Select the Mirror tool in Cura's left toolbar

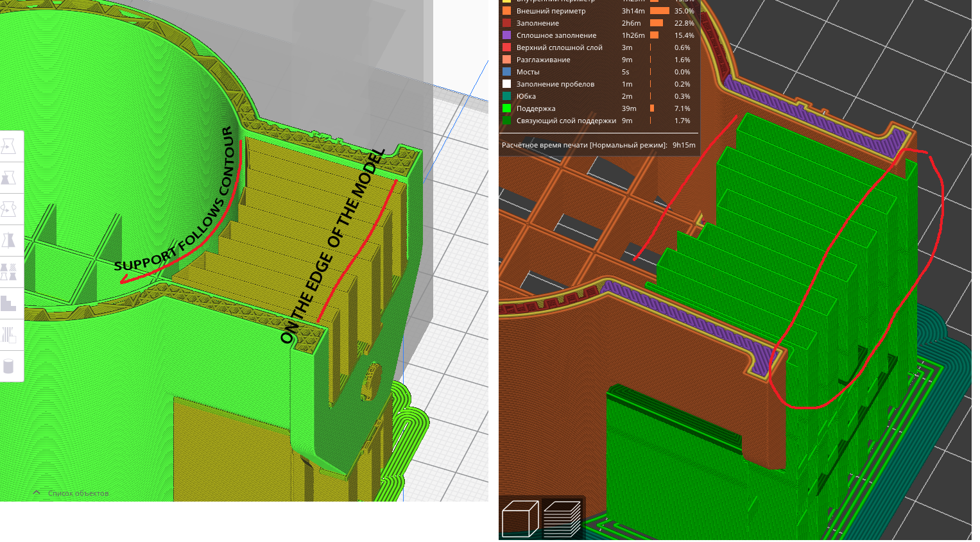[8, 241]
